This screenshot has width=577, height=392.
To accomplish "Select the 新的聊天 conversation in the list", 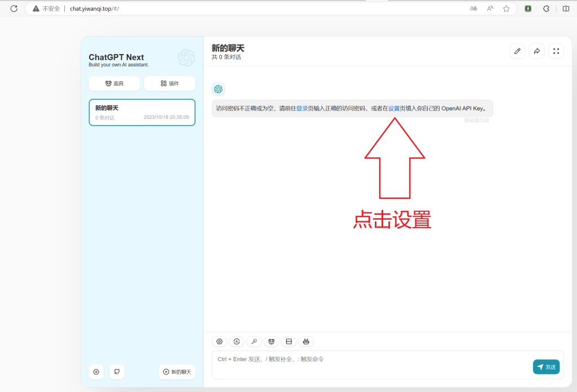I will pyautogui.click(x=142, y=112).
